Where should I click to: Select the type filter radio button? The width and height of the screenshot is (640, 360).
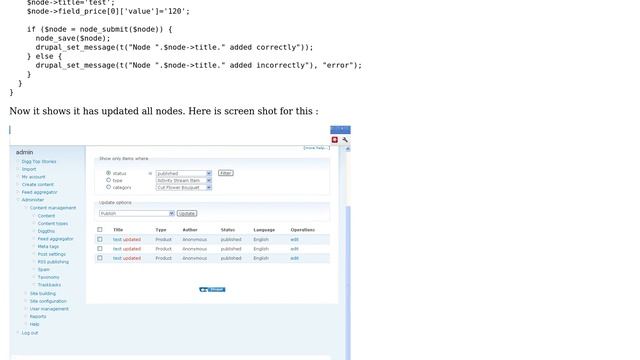point(109,180)
